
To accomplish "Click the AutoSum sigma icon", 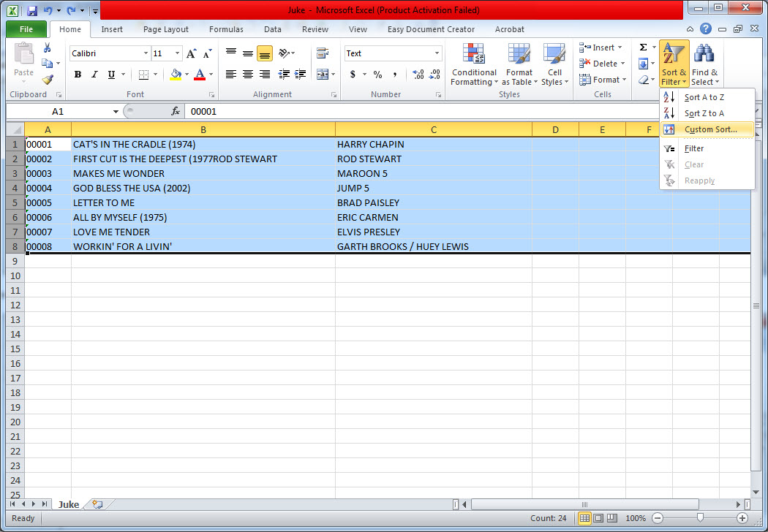I will point(643,47).
